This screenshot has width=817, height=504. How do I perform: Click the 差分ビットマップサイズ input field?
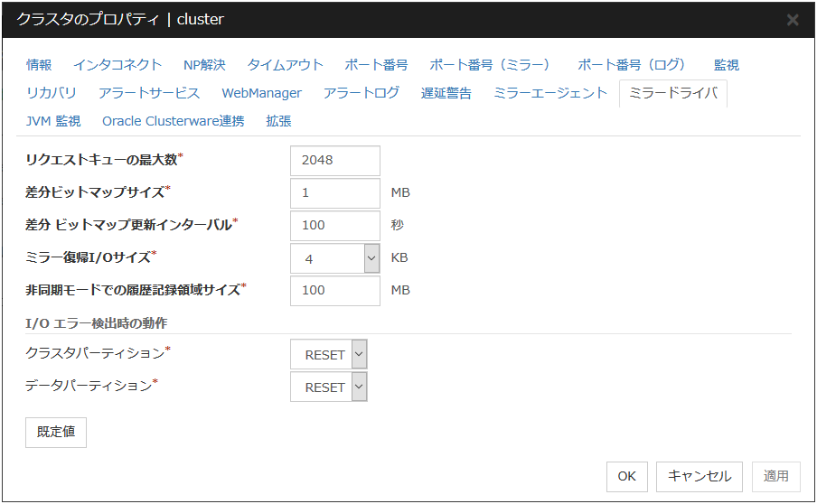point(335,193)
